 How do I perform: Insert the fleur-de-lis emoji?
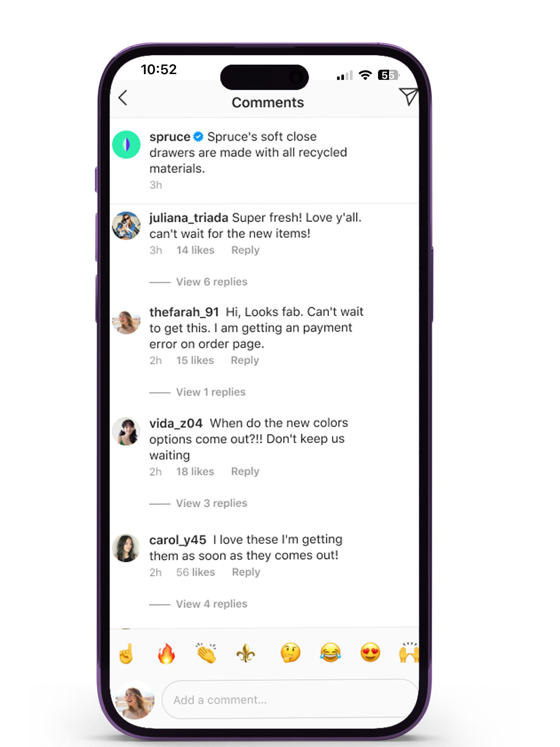pyautogui.click(x=246, y=653)
